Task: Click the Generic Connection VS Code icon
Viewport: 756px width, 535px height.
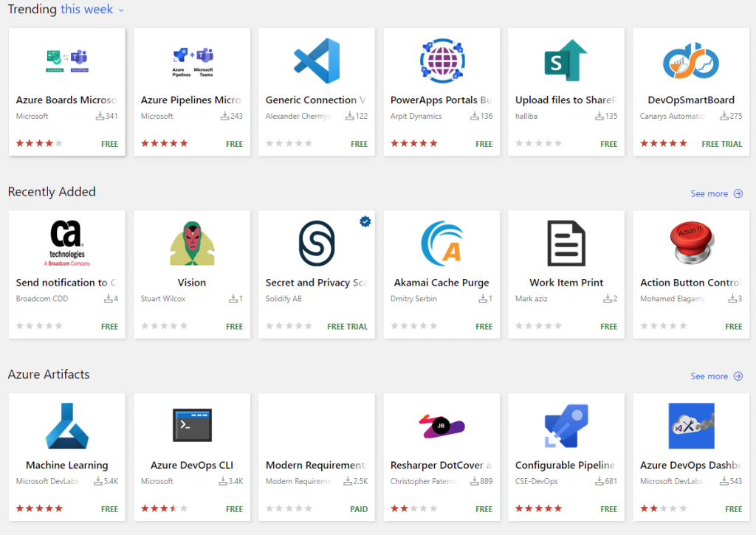Action: click(317, 61)
